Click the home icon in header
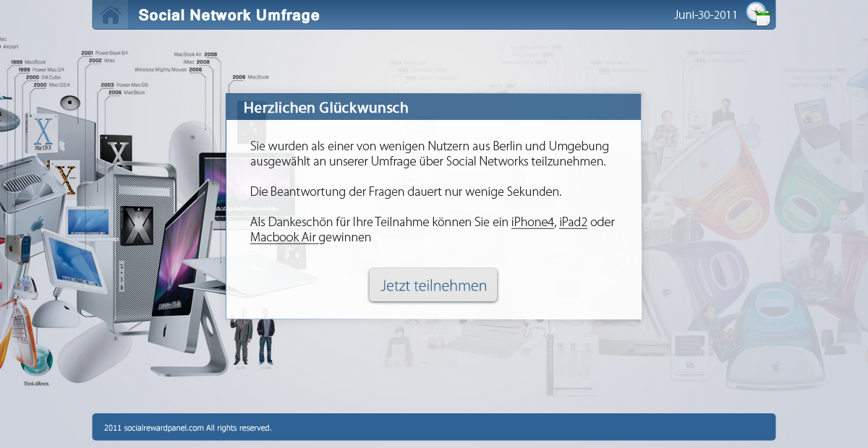The width and height of the screenshot is (868, 448). (x=110, y=14)
